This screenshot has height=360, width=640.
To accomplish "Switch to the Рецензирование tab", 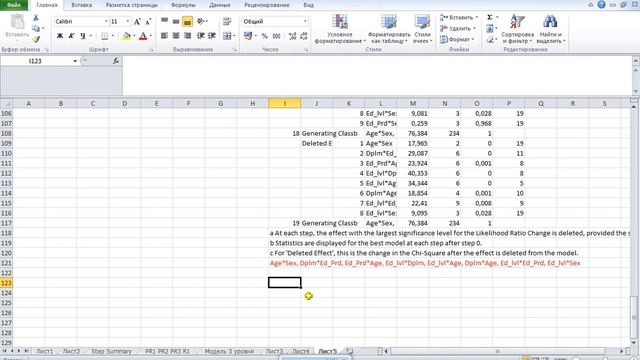I will tap(267, 5).
